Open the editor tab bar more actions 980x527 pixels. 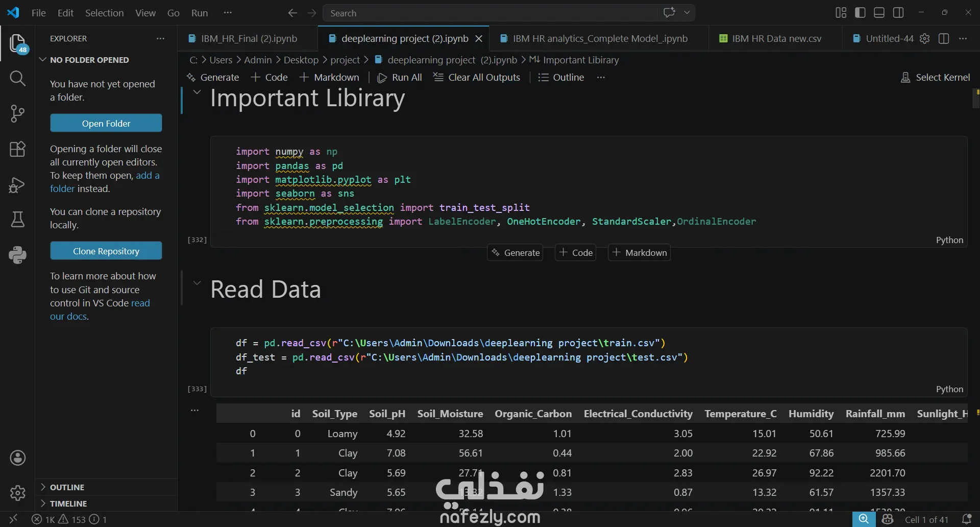tap(963, 39)
